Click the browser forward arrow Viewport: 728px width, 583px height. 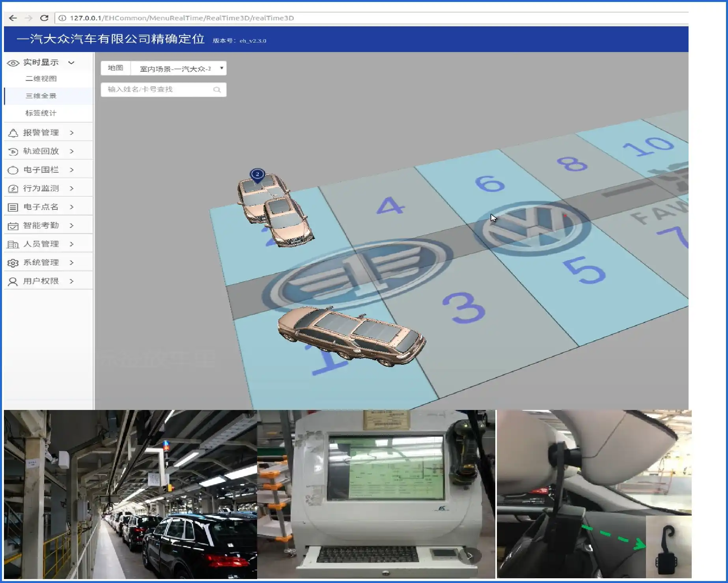coord(28,18)
